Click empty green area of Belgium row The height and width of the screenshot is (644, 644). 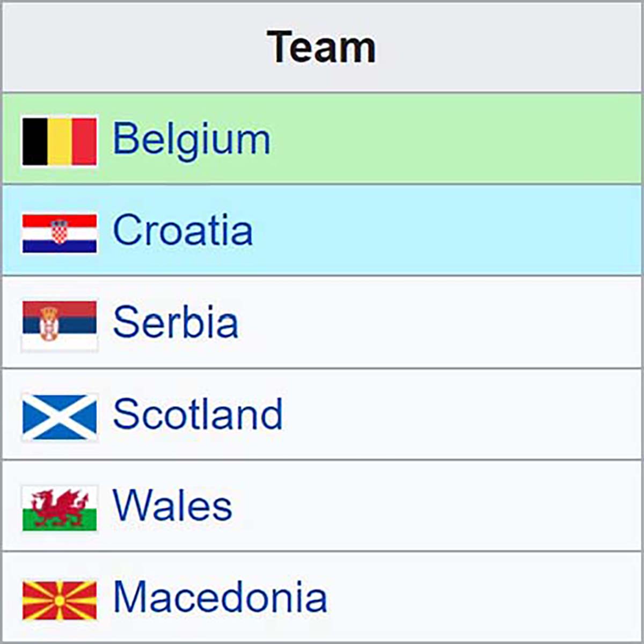point(456,138)
